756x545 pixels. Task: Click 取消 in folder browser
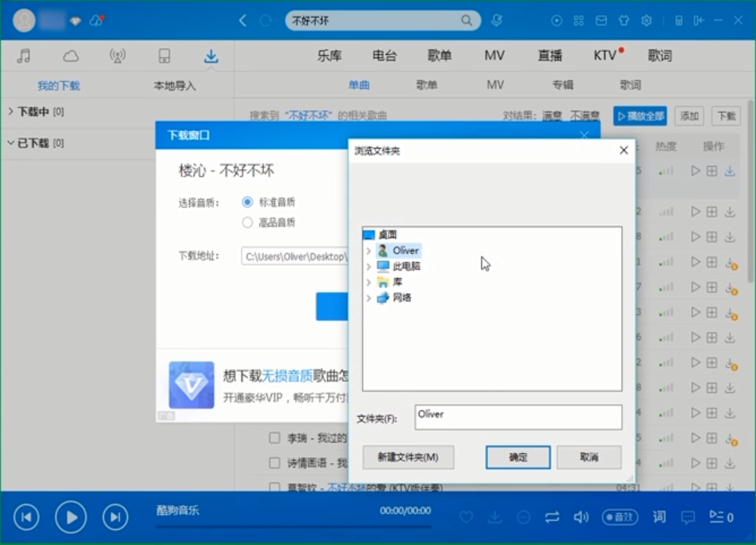(589, 457)
